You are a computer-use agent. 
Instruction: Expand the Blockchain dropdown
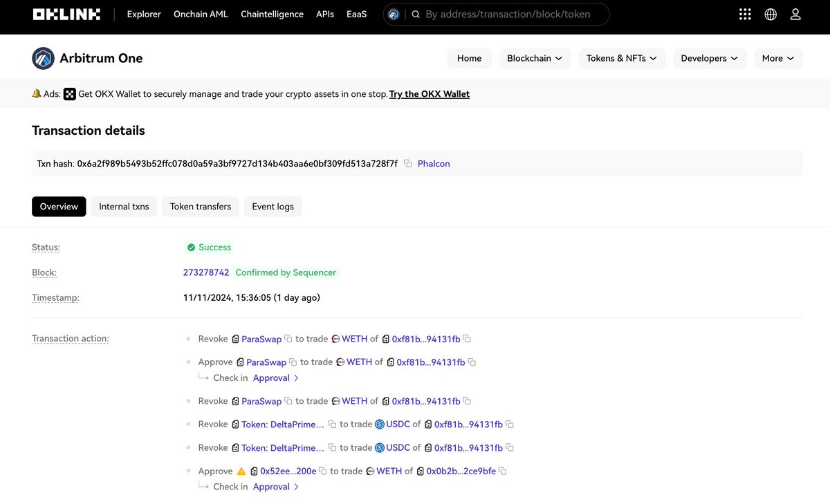pos(535,58)
